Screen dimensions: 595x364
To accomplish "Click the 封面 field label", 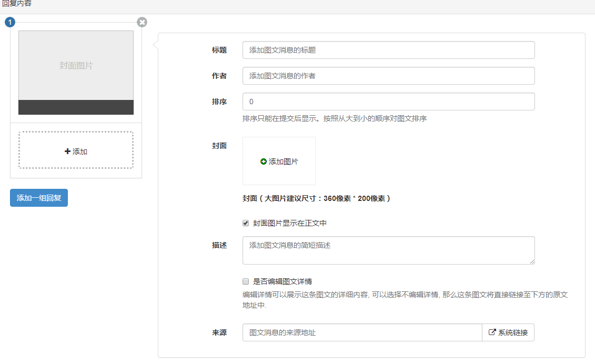I will coord(219,146).
